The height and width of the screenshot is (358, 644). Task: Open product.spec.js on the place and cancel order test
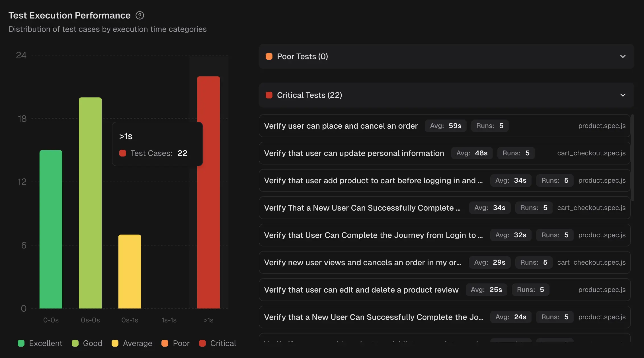click(x=601, y=126)
